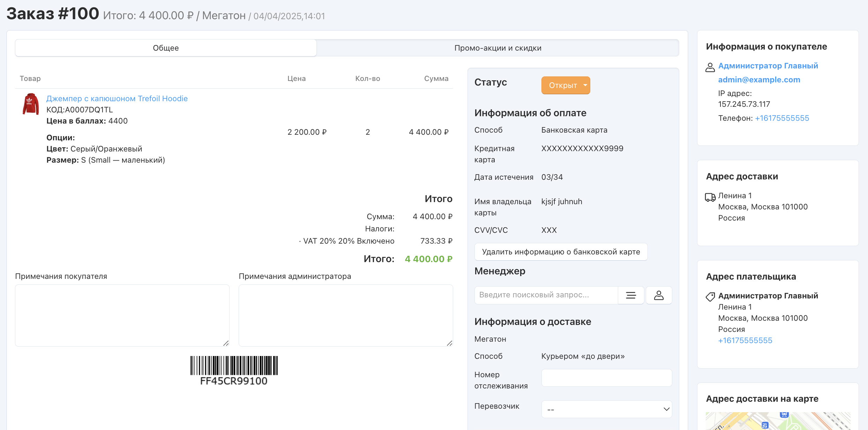
Task: Click the customer phone number link
Action: tap(782, 118)
